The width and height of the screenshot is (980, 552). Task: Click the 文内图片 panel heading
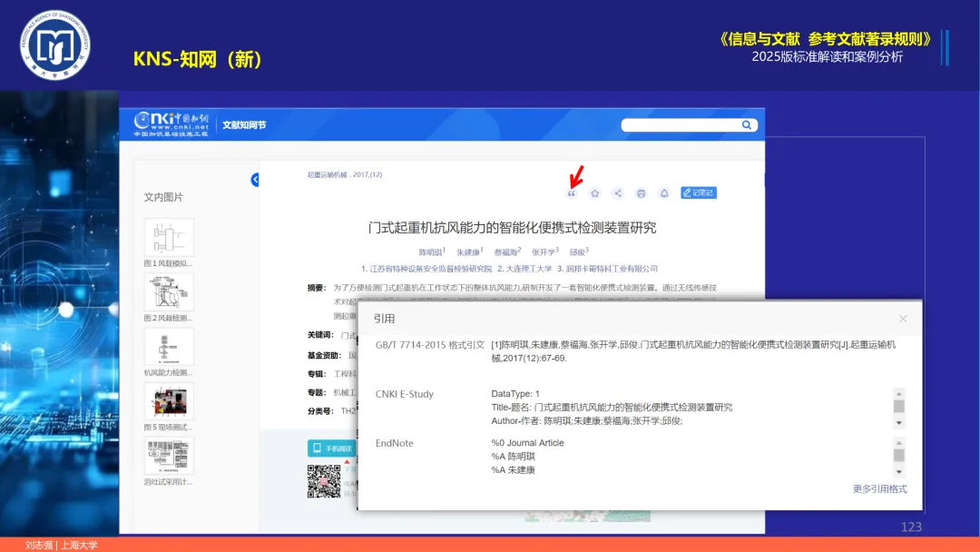163,197
